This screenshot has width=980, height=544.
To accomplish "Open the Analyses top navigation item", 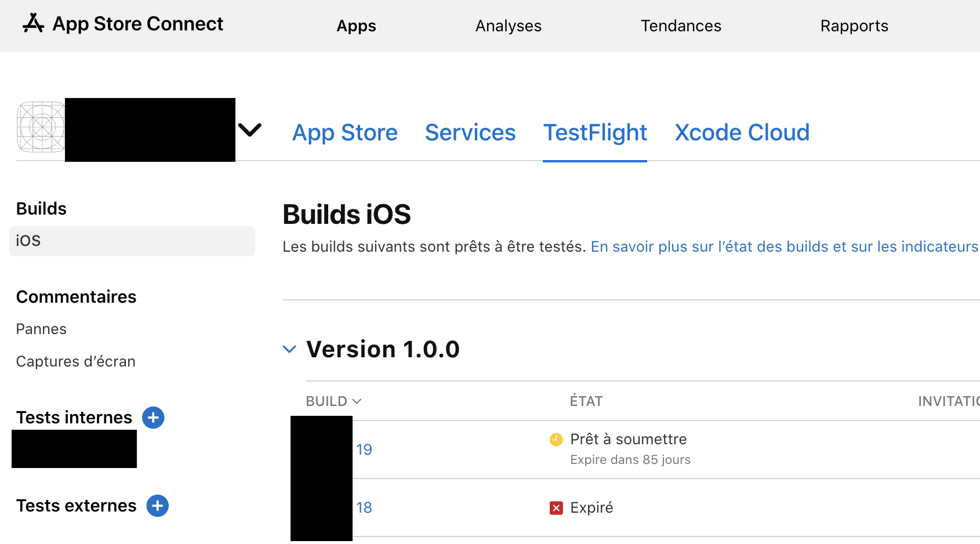I will [509, 26].
